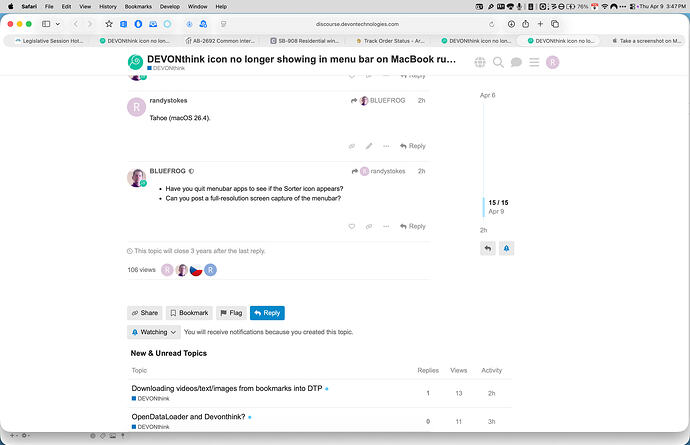Flag this topic
This screenshot has height=445, width=690.
[230, 313]
